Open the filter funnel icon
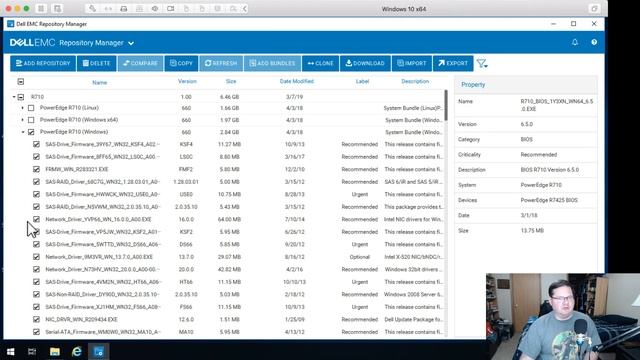The height and width of the screenshot is (360, 640). click(x=482, y=64)
